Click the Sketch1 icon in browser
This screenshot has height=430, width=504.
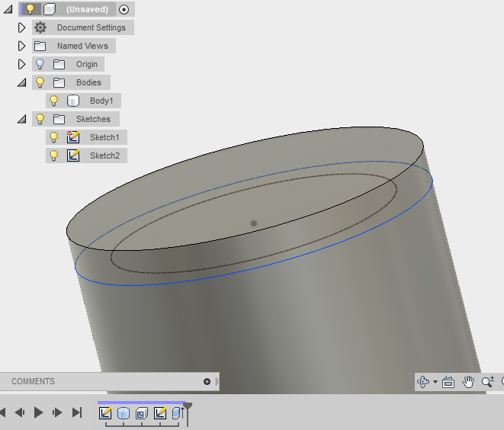point(73,137)
